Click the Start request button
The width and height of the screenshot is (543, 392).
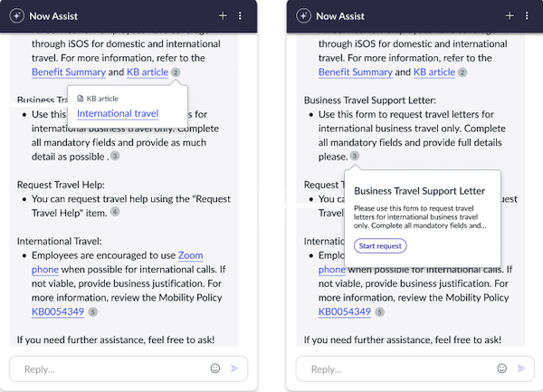click(x=380, y=246)
